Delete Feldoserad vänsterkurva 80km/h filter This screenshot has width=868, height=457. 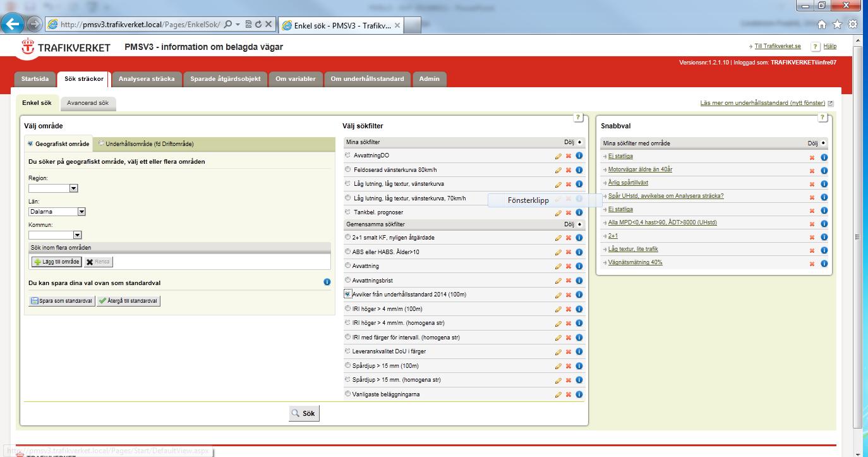click(569, 170)
